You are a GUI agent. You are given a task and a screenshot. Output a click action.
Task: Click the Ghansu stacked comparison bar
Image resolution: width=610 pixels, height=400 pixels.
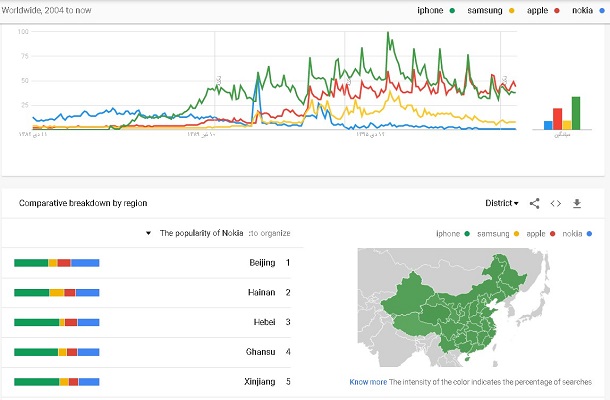click(57, 352)
